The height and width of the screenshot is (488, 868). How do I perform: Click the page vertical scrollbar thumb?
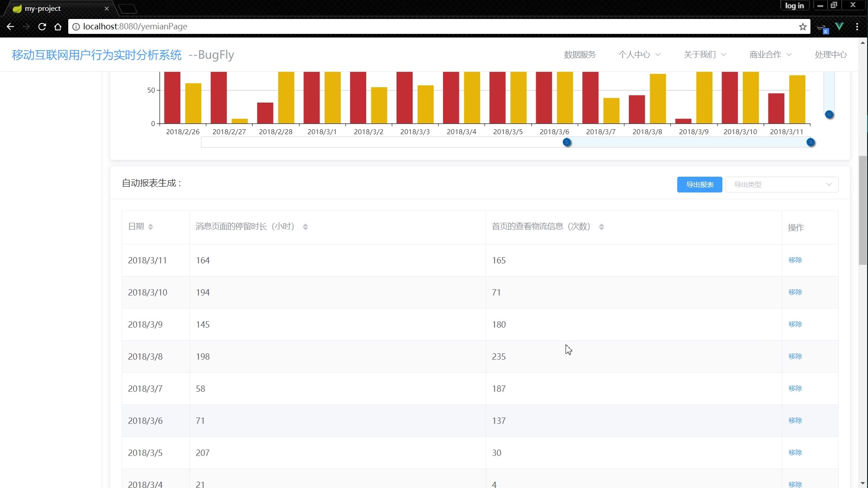point(863,210)
